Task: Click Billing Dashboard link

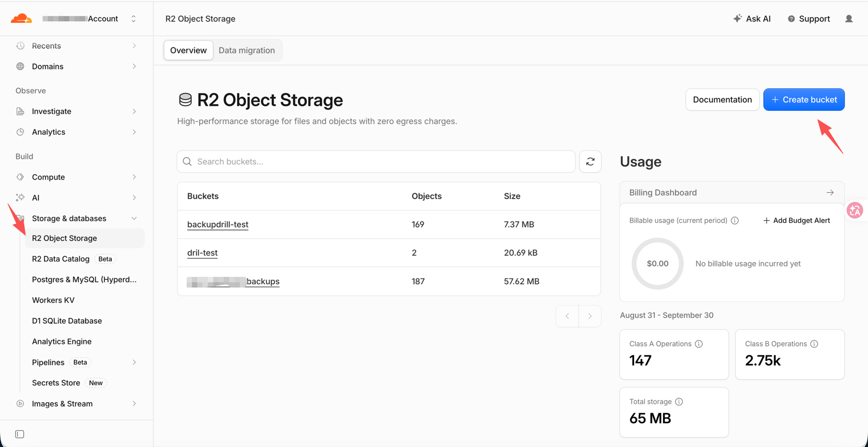Action: (x=663, y=193)
